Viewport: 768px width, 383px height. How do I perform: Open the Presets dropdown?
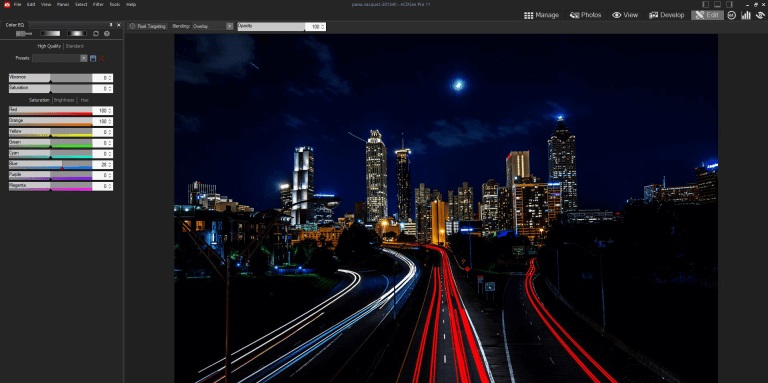(x=60, y=58)
